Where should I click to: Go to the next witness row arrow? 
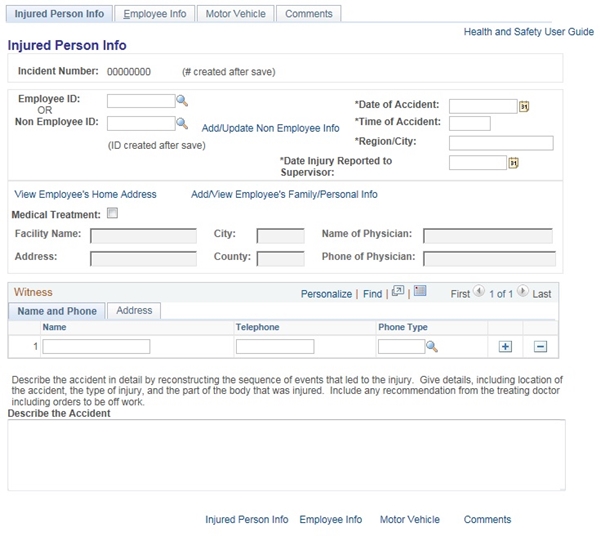point(522,293)
